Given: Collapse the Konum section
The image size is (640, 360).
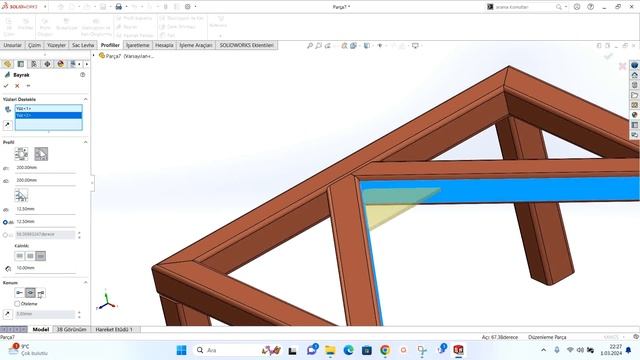Looking at the screenshot, I should click(x=85, y=282).
